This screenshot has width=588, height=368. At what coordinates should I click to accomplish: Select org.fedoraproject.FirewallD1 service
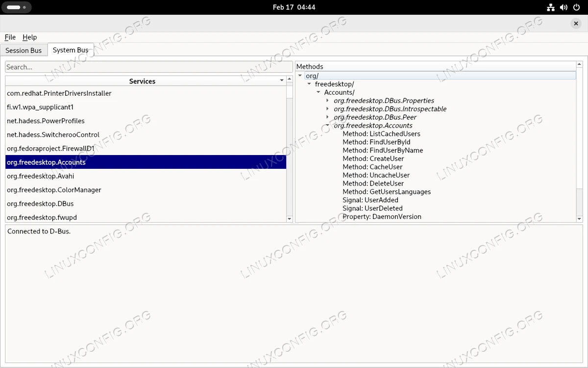pyautogui.click(x=146, y=148)
